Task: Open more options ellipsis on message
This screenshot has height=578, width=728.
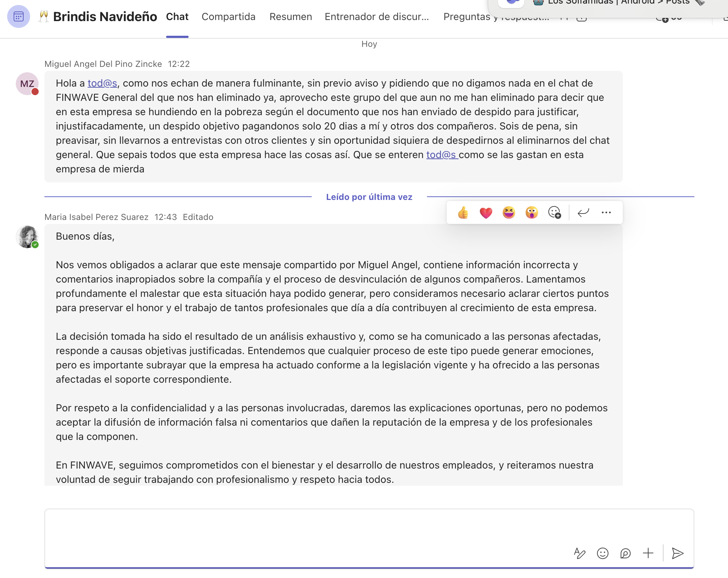Action: coord(606,213)
